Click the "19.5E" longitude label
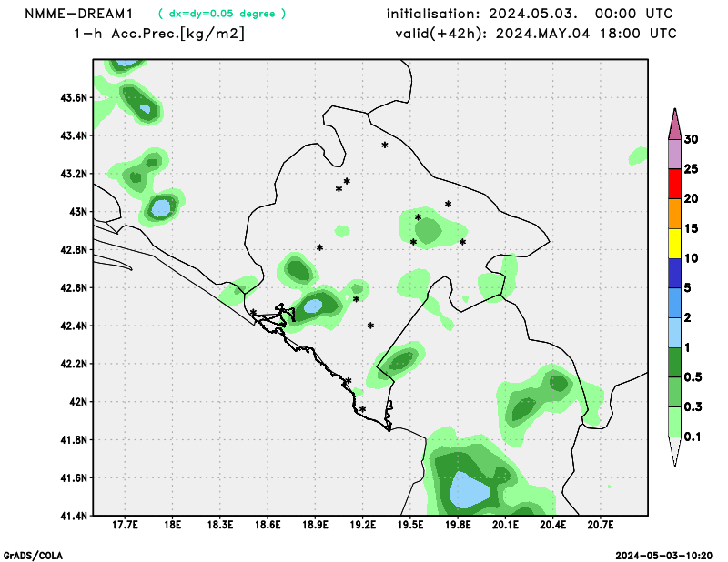This screenshot has width=728, height=562. pos(410,525)
